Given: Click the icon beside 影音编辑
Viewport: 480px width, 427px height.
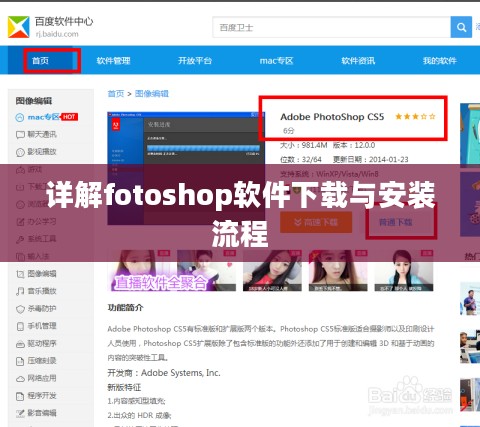Looking at the screenshot, I should (x=20, y=413).
